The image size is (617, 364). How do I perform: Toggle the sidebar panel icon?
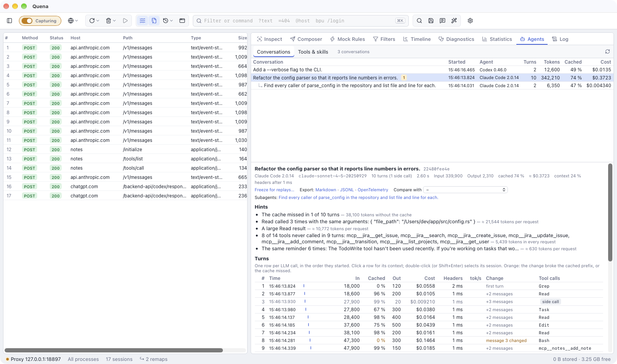10,21
